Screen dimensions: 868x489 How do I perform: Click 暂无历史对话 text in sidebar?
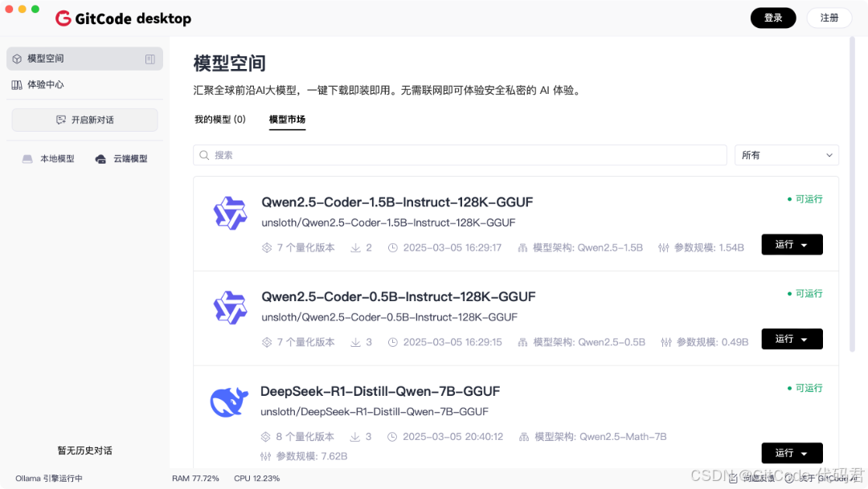point(84,450)
